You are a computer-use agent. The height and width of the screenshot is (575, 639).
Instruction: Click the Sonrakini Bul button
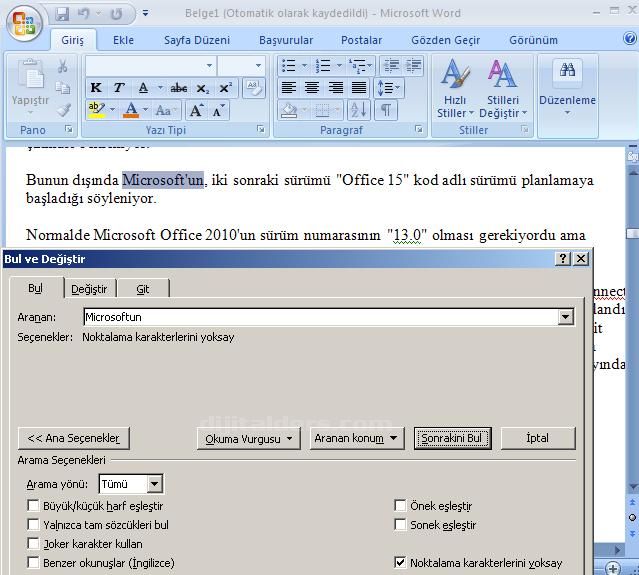(x=452, y=438)
